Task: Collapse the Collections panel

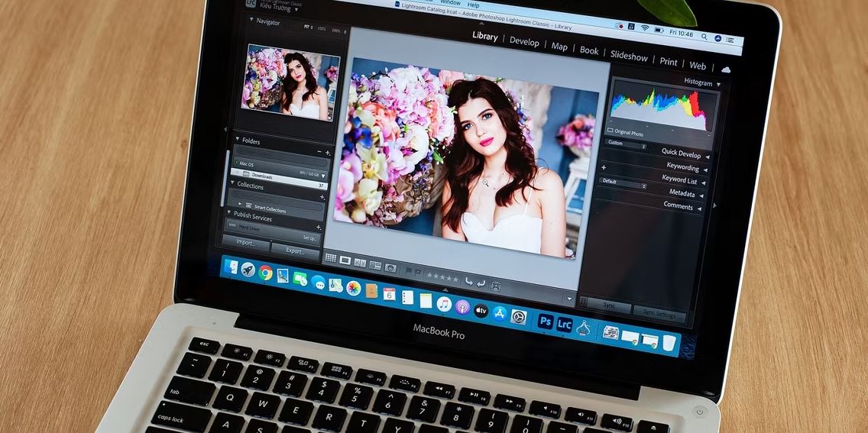Action: 232,183
